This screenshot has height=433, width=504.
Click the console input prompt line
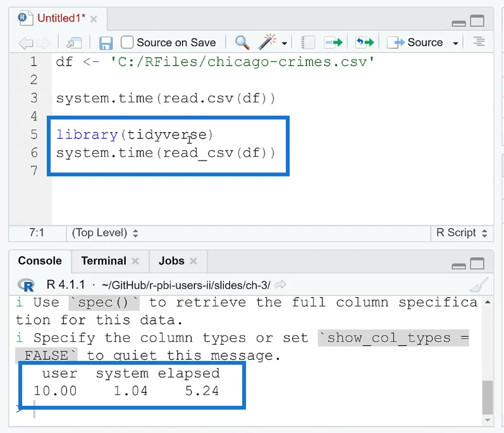[247, 409]
